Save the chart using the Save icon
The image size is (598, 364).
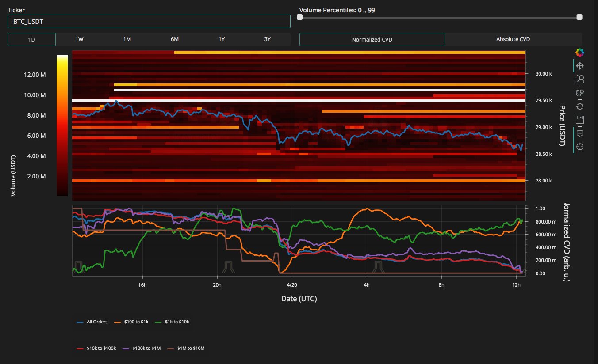click(579, 119)
